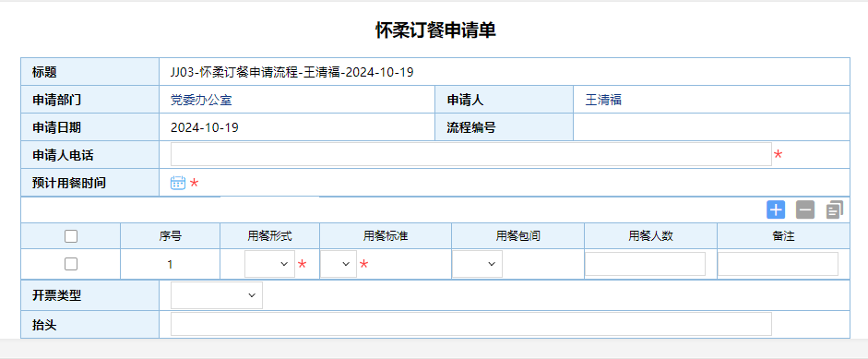The width and height of the screenshot is (868, 359).
Task: Select the 备注 column header
Action: pyautogui.click(x=783, y=236)
